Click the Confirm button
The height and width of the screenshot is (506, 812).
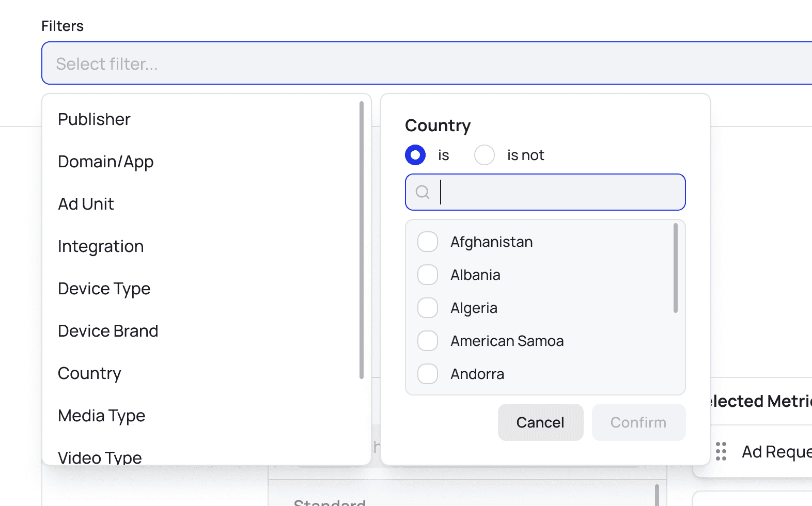638,422
